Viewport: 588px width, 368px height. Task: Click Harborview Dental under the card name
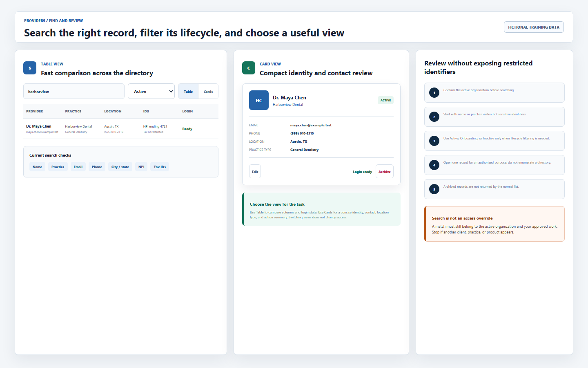coord(288,105)
